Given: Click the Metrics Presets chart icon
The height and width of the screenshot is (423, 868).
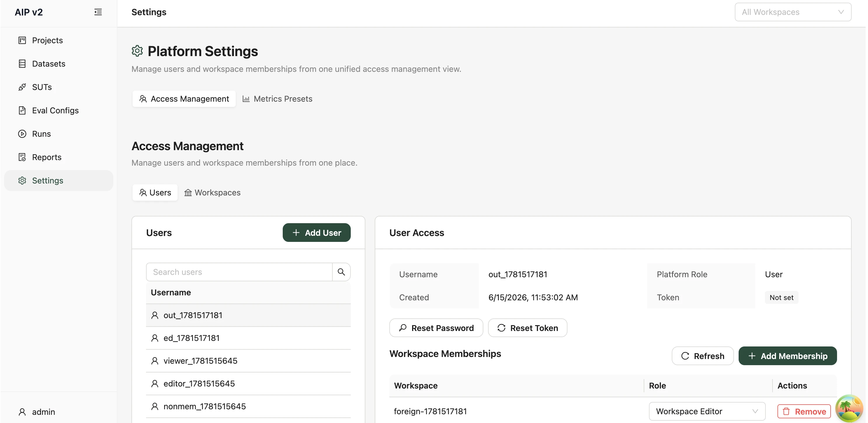Looking at the screenshot, I should 246,99.
